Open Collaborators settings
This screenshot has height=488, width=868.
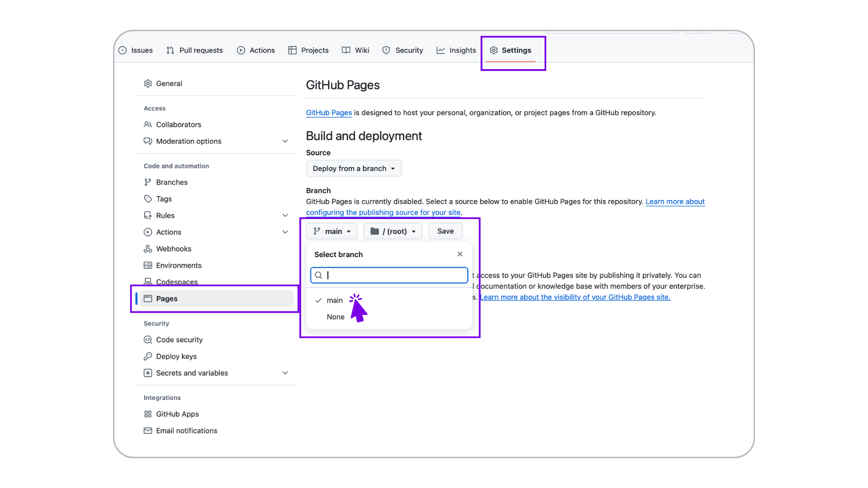point(217,125)
